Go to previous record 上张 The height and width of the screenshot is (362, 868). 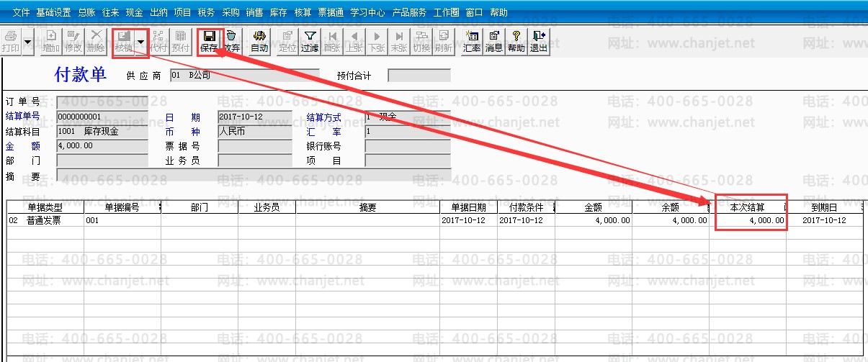point(354,41)
